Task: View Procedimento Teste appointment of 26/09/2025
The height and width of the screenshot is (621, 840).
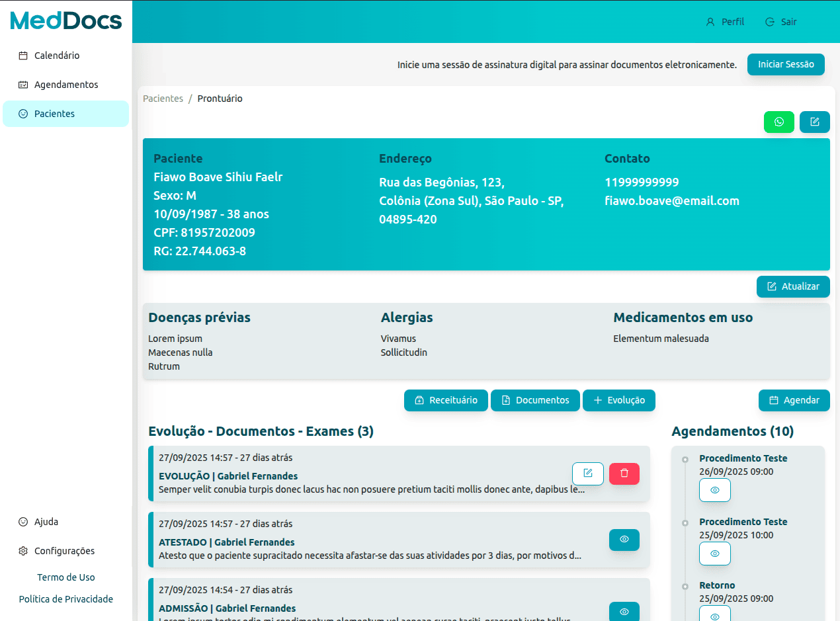Action: coord(714,491)
